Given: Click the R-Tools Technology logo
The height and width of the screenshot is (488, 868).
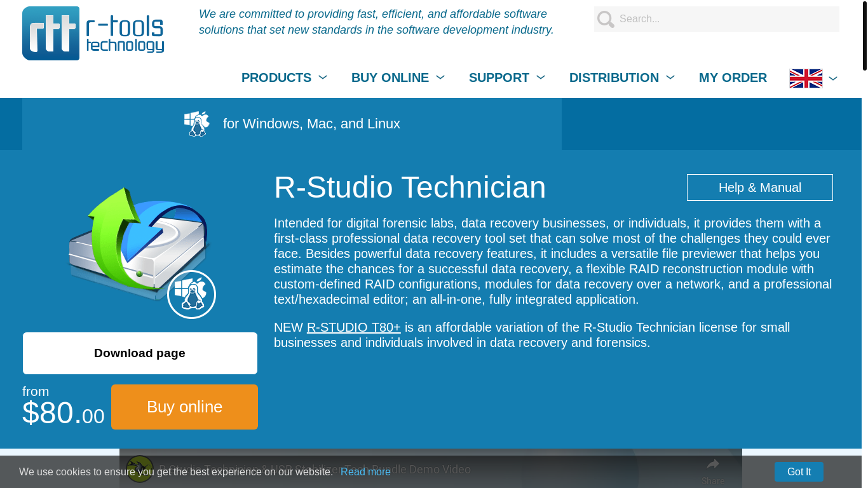Looking at the screenshot, I should coord(93,33).
